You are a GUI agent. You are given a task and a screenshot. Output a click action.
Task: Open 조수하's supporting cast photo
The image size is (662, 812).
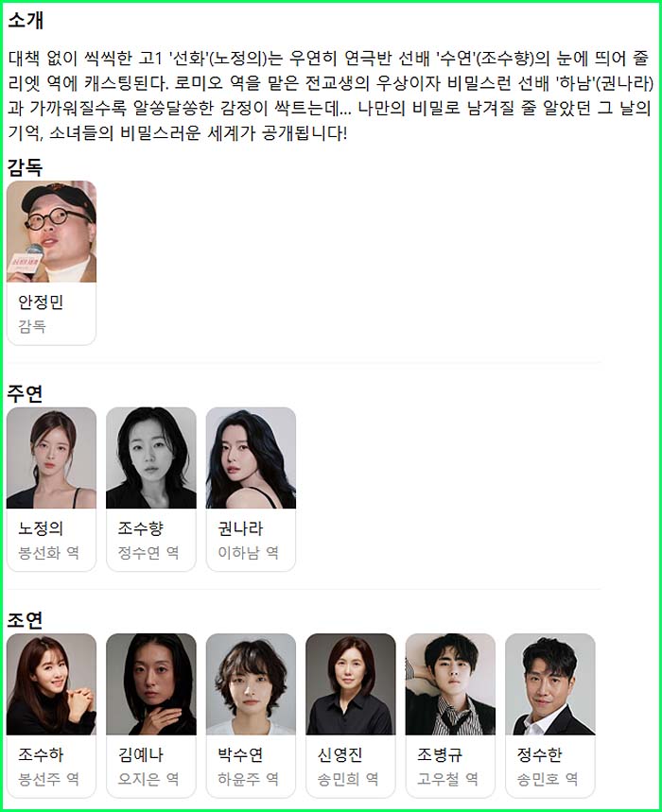coord(51,684)
